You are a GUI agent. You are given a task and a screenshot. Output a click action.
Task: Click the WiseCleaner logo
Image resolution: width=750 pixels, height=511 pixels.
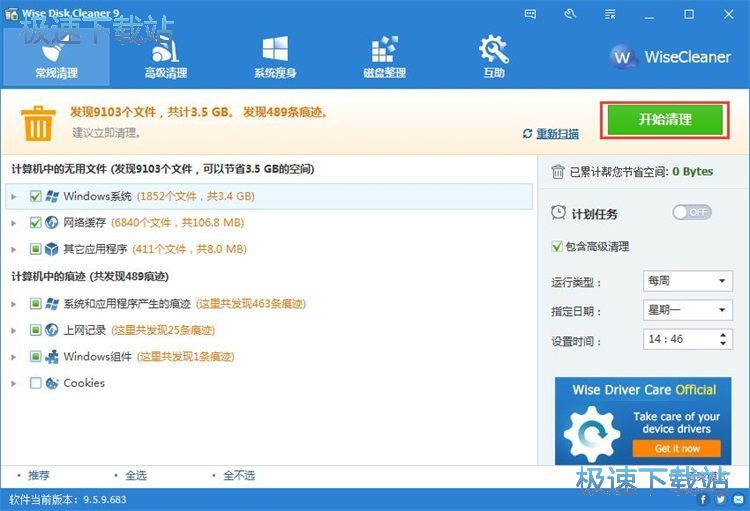pos(671,57)
